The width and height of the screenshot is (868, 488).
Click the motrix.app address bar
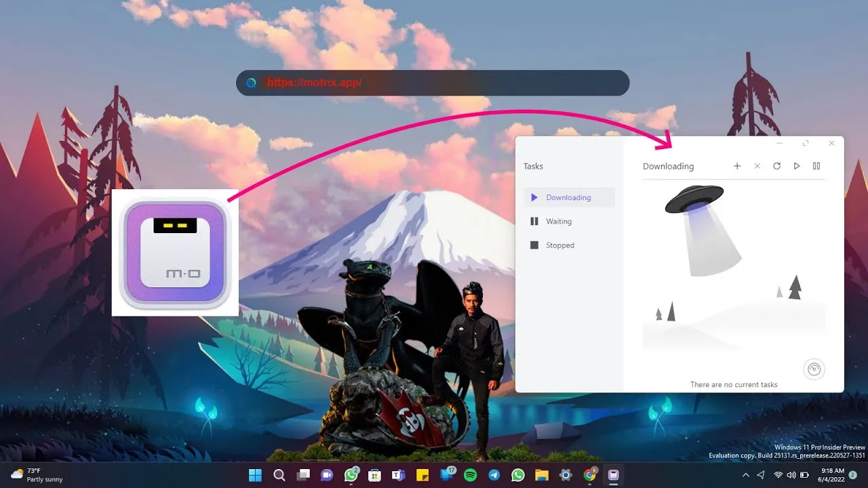pos(433,83)
